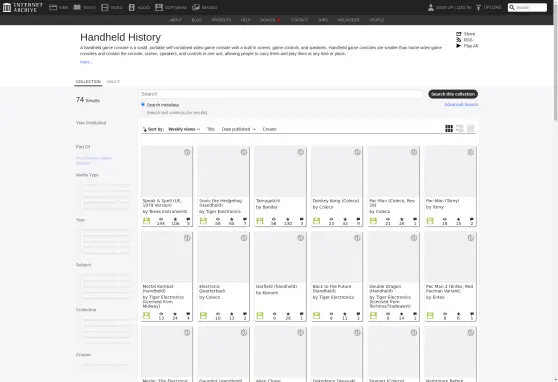558x382 pixels.
Task: Click the info icon on Back to the Future card
Action: pos(357,238)
